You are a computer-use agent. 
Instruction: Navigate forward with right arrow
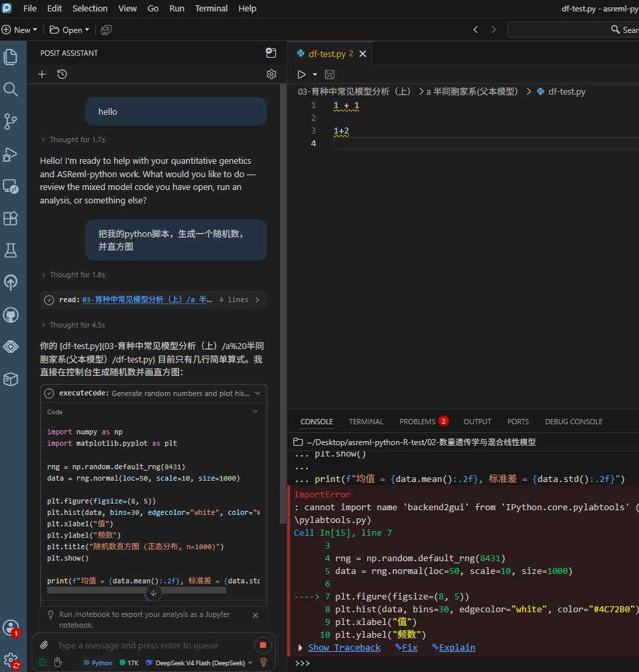[x=494, y=30]
